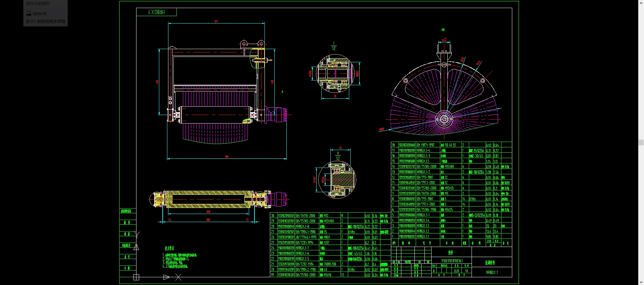This screenshot has height=285, width=644.
Task: Select the 'M12x35' bolt cell in row 10
Action: (x=451, y=188)
